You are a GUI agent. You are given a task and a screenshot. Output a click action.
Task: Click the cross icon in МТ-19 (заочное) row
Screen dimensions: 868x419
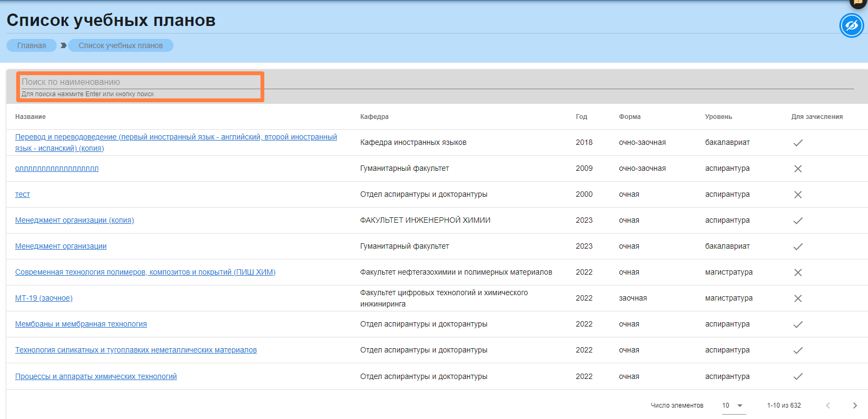(x=798, y=298)
